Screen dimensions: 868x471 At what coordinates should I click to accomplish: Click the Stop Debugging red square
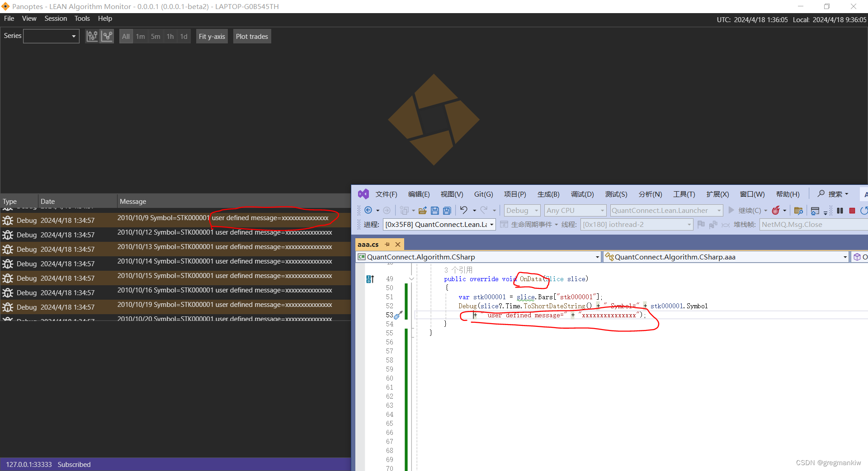click(852, 211)
